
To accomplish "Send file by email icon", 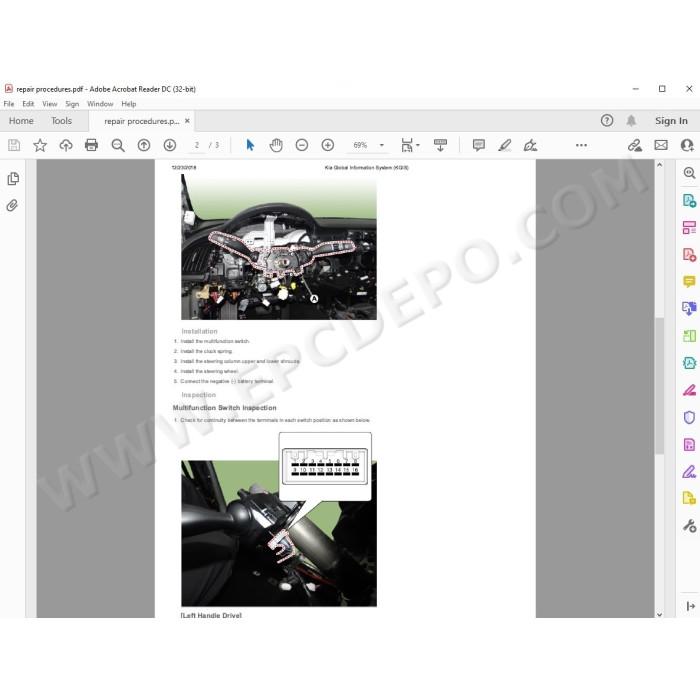I will tap(661, 145).
